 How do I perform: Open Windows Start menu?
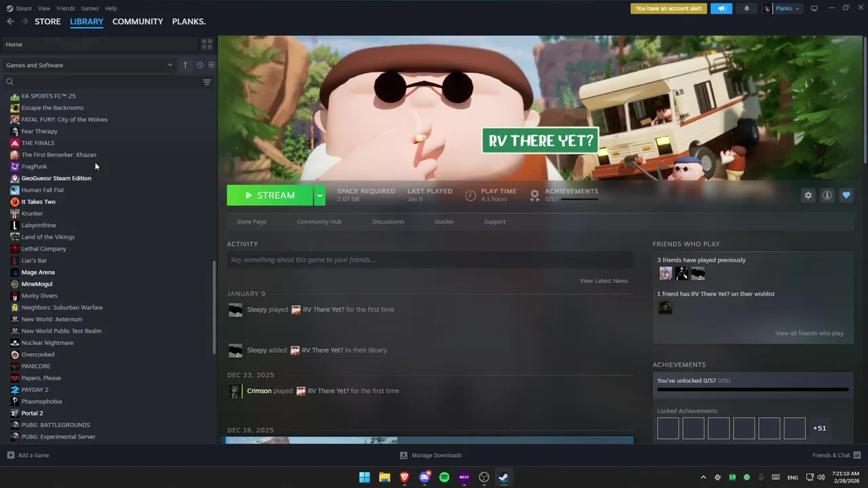pos(364,477)
